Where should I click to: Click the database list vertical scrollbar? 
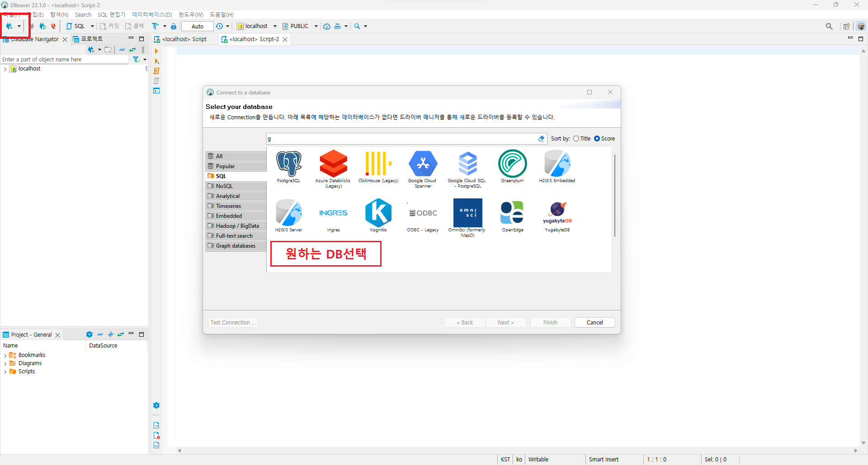click(x=615, y=195)
